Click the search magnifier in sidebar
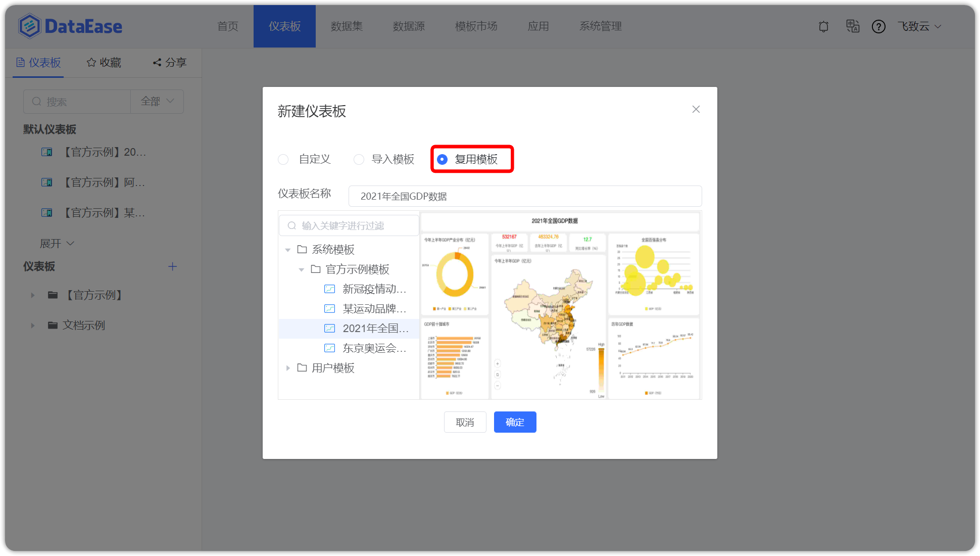The width and height of the screenshot is (980, 556). (36, 102)
